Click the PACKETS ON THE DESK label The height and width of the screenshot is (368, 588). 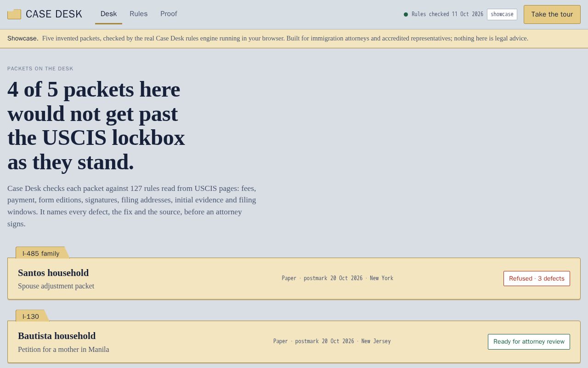[x=40, y=69]
